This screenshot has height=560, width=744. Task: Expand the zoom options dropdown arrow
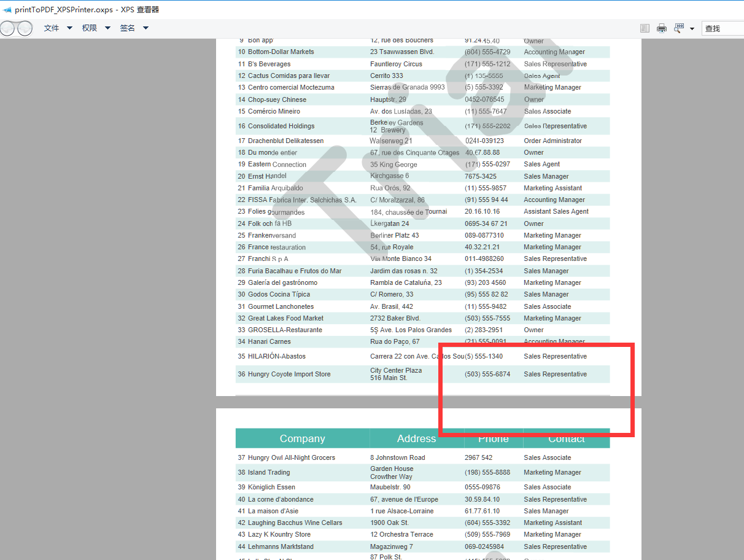click(692, 29)
